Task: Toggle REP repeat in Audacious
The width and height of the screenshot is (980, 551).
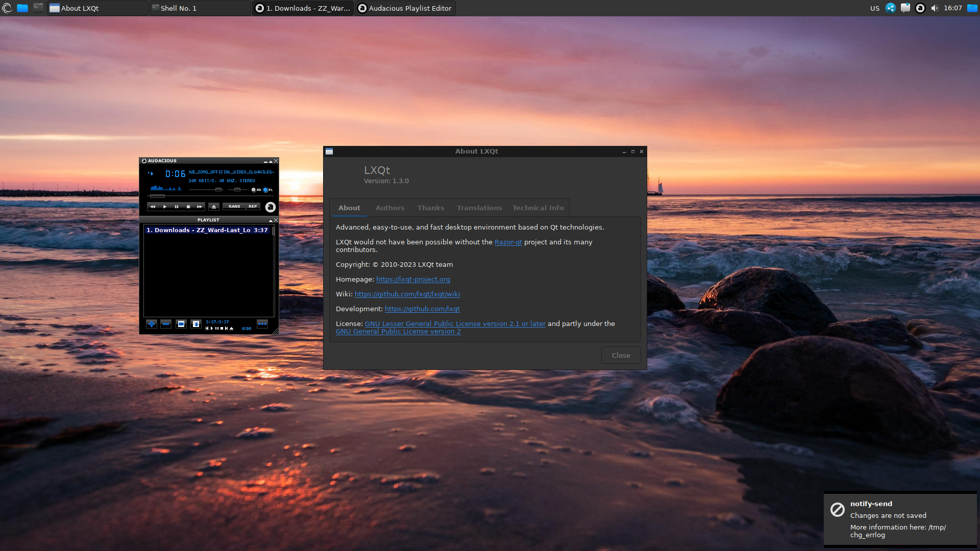Action: tap(253, 207)
